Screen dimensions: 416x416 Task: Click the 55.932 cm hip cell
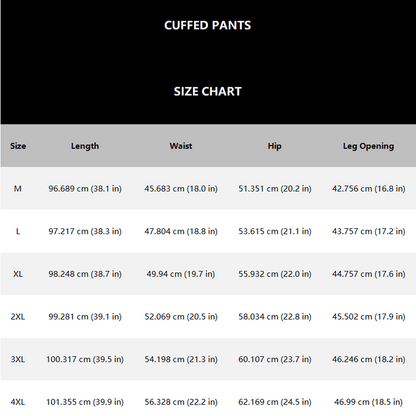[x=275, y=274]
